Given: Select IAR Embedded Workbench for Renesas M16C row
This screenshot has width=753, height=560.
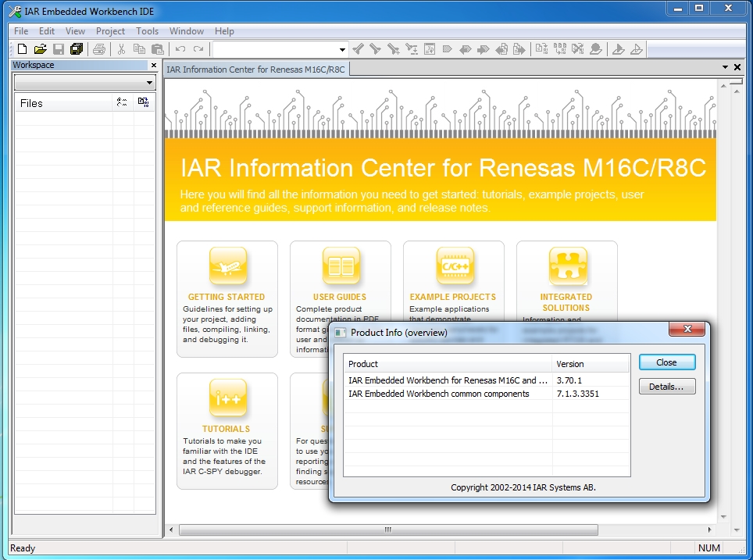Looking at the screenshot, I should point(487,380).
